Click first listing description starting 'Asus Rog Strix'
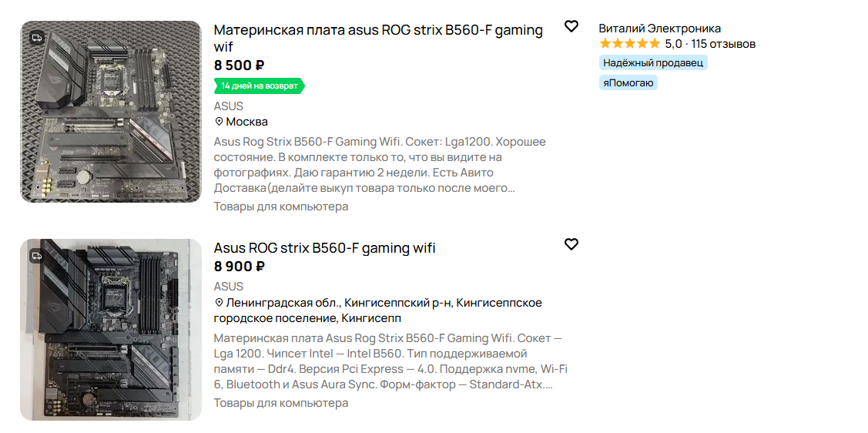Image resolution: width=868 pixels, height=433 pixels. (x=379, y=165)
